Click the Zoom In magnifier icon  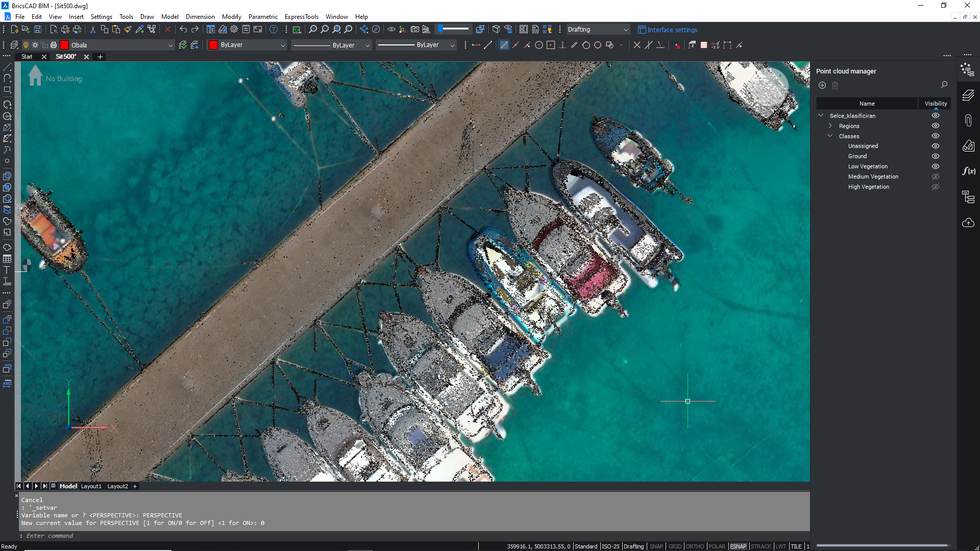313,30
